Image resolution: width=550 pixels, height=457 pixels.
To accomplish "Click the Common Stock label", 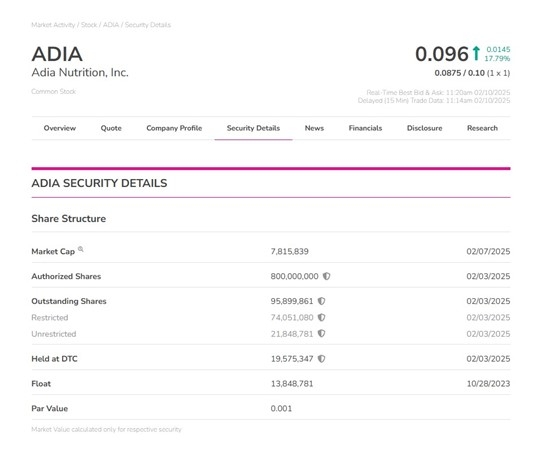I will click(x=53, y=92).
